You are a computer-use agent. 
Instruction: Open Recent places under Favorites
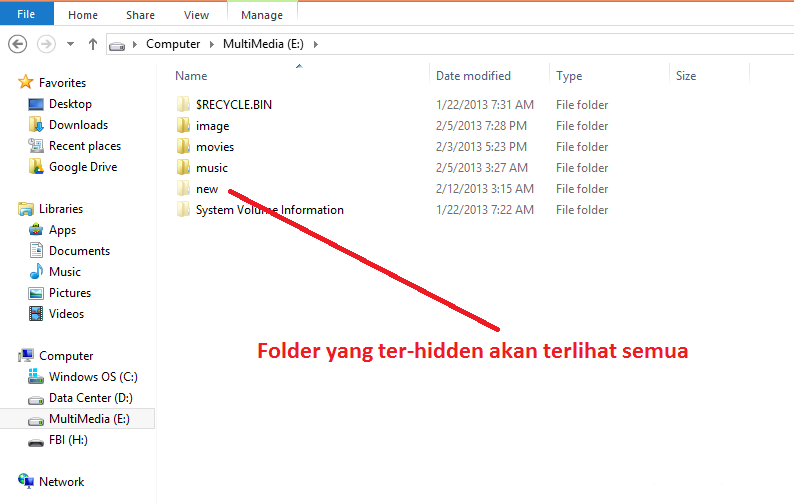click(85, 146)
